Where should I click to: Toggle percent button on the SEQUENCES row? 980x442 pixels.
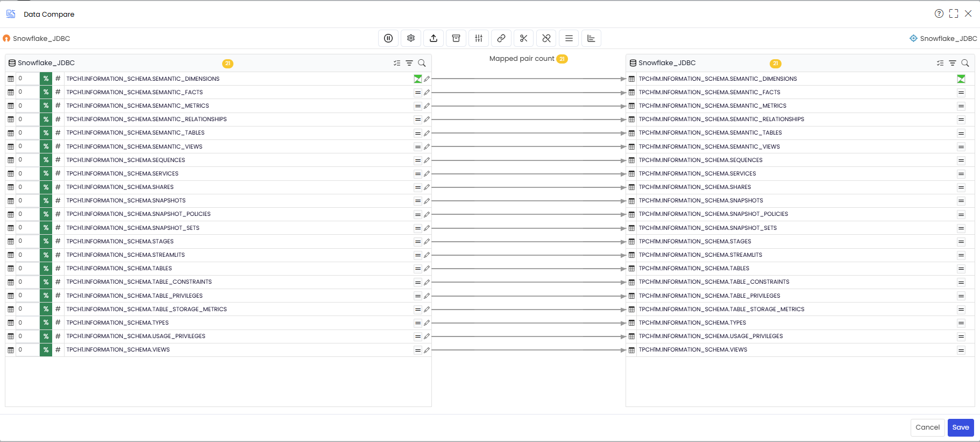click(46, 160)
